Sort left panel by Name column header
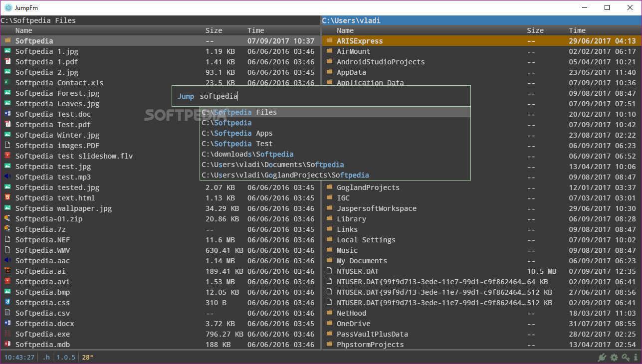 pyautogui.click(x=24, y=30)
